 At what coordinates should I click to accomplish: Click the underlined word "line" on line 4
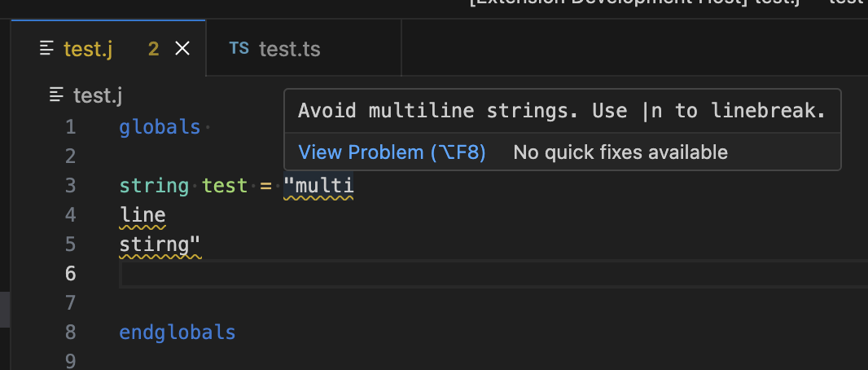[142, 215]
